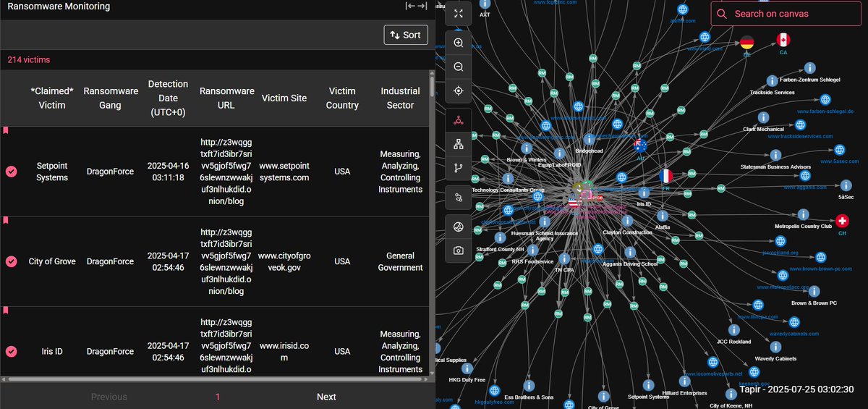Click the Iris ID row bookmark flag
This screenshot has height=409, width=868.
point(6,310)
